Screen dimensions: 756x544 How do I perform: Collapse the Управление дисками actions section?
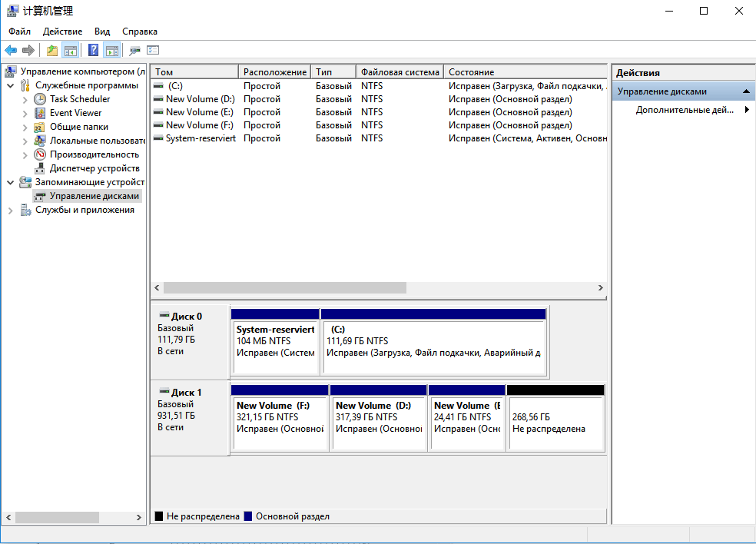pos(745,91)
